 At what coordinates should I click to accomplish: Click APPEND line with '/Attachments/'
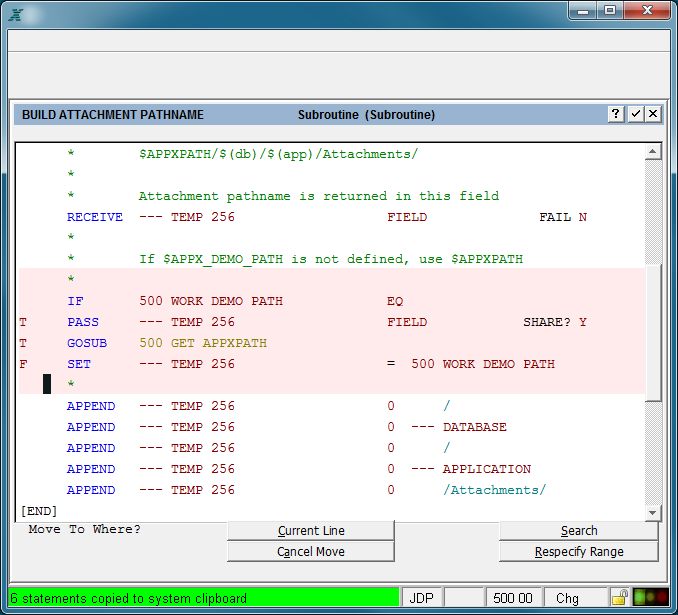(x=332, y=490)
